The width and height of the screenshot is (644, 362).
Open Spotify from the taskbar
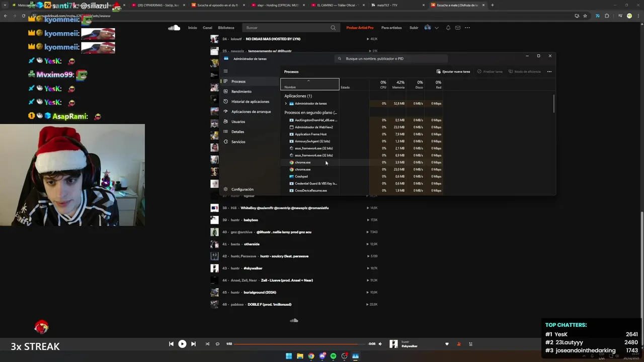point(333,356)
